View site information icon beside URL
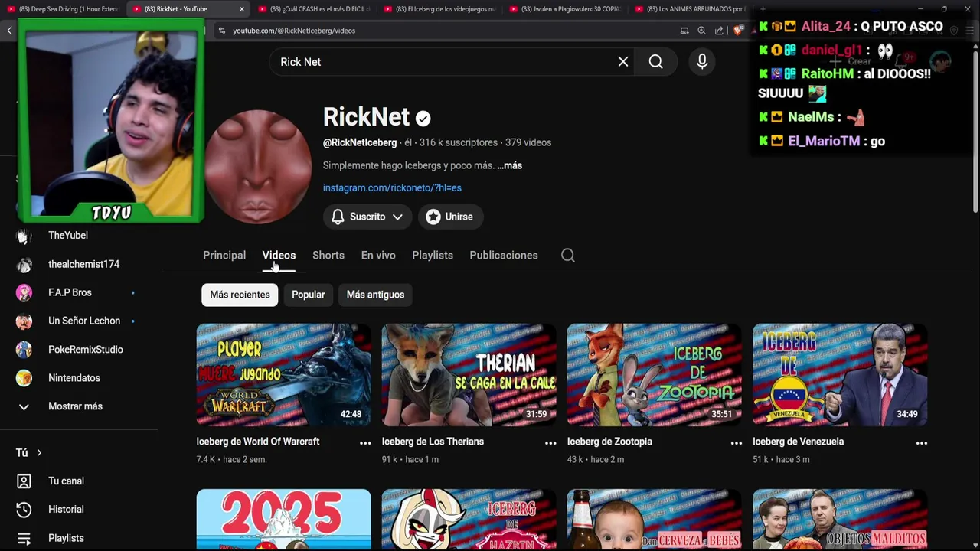 point(222,31)
